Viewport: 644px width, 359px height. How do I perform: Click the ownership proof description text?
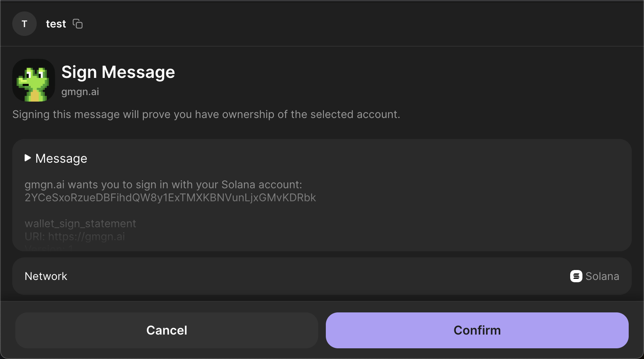[x=206, y=115]
